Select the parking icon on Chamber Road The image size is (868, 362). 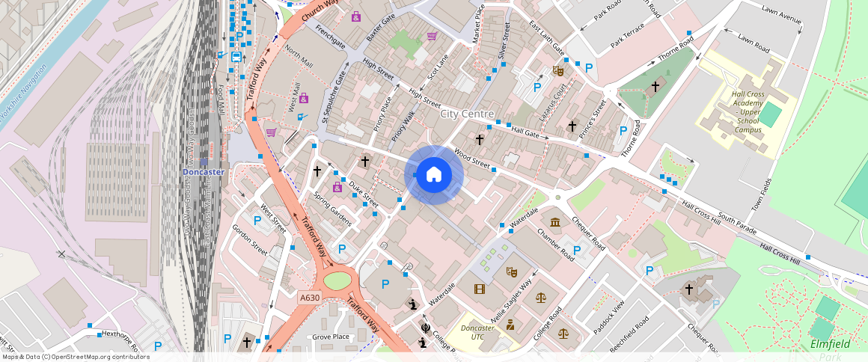(x=577, y=250)
